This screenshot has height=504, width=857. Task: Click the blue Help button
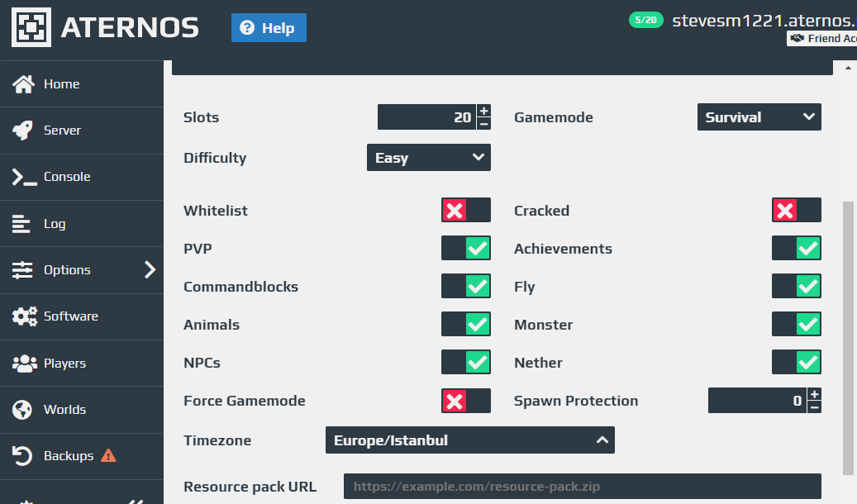(269, 28)
